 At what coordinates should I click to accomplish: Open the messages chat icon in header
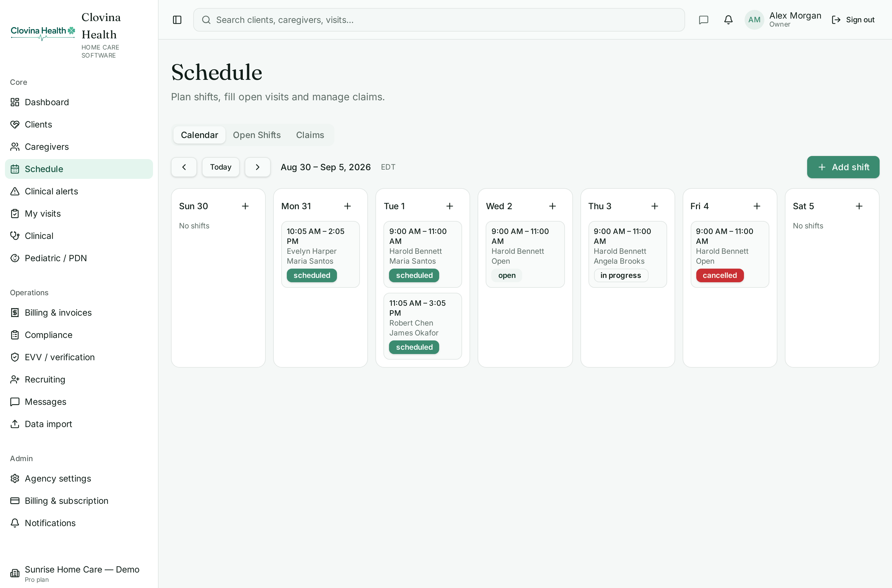click(x=703, y=20)
